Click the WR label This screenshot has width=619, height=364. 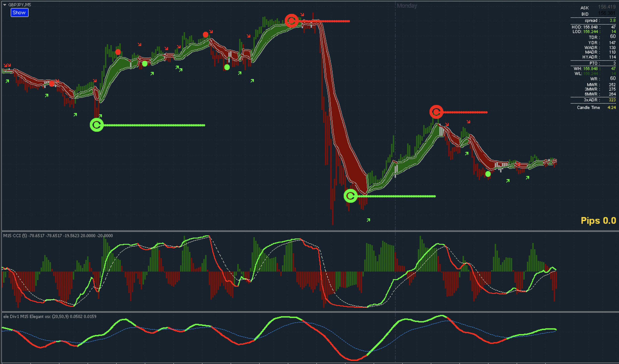[595, 79]
